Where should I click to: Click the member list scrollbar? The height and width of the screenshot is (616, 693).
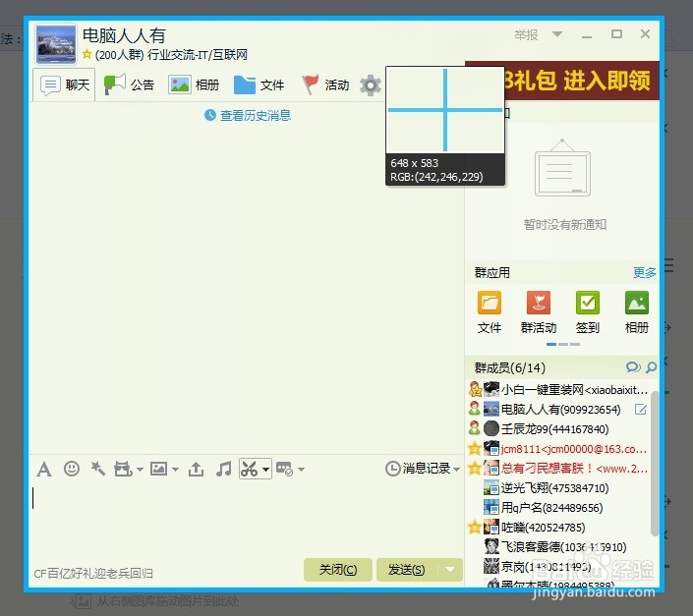point(655,463)
